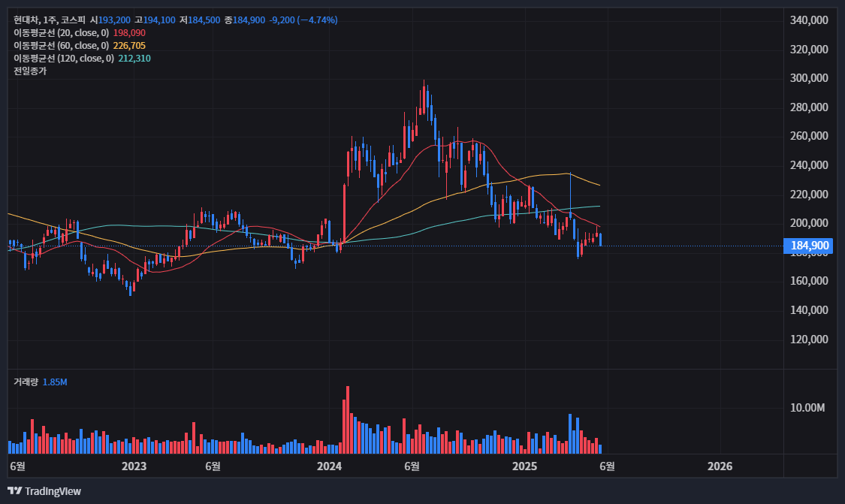This screenshot has width=845, height=504.
Task: Click the 6월 label between 2025 and 2026
Action: pyautogui.click(x=608, y=466)
